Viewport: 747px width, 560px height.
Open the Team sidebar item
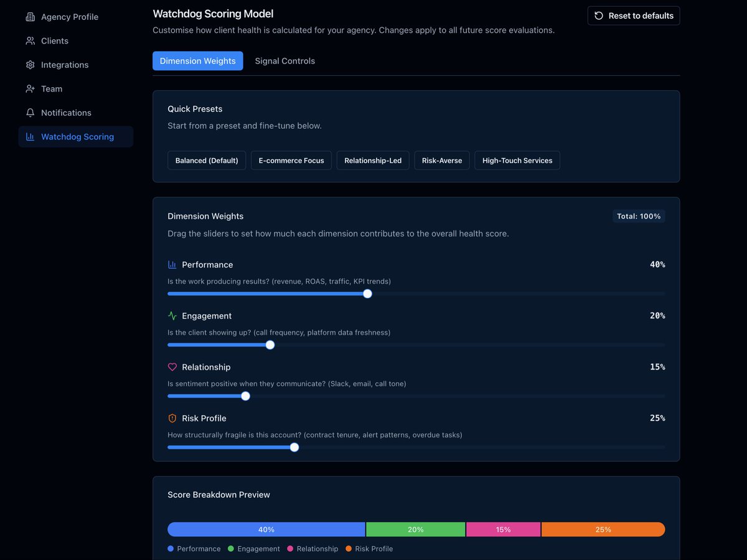point(76,89)
